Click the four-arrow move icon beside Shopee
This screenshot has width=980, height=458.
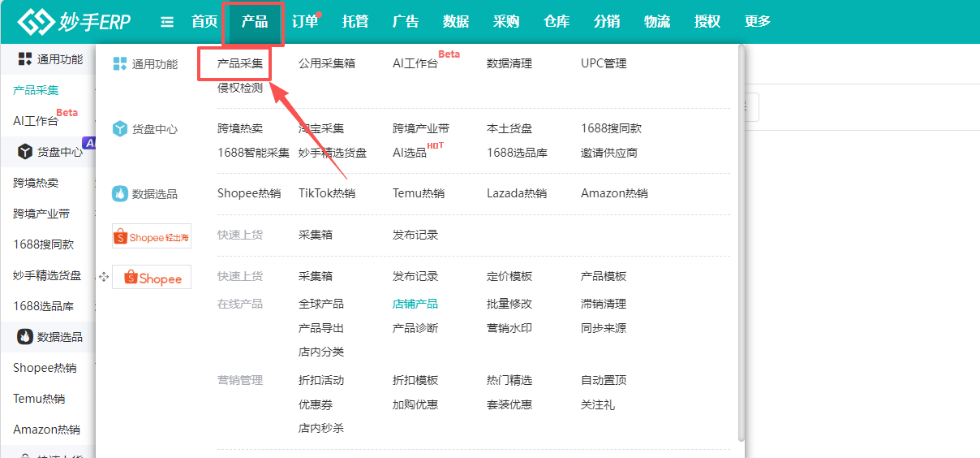[x=103, y=278]
